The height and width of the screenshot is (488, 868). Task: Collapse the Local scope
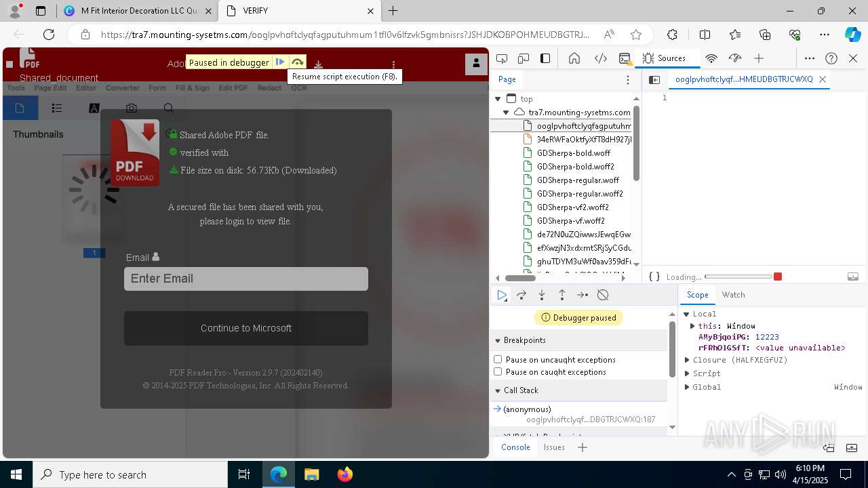tap(686, 314)
